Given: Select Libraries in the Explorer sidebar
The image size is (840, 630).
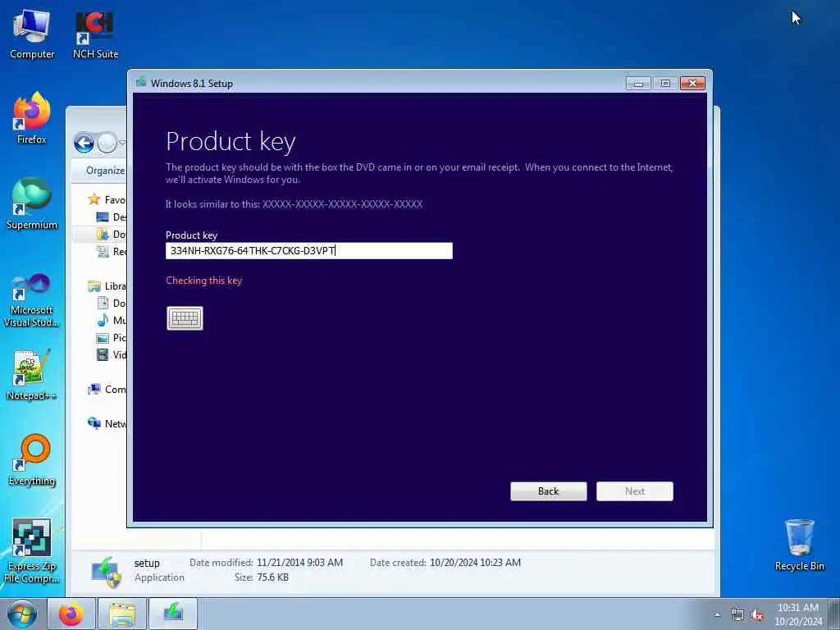Looking at the screenshot, I should point(107,286).
